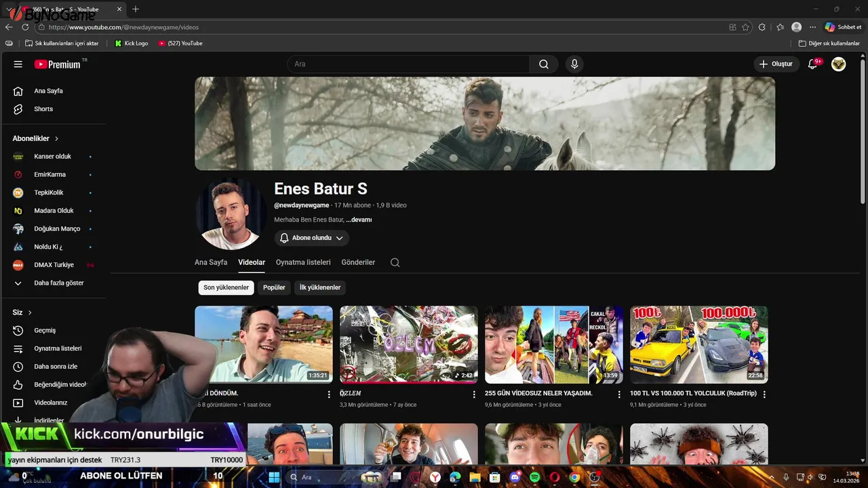Open Gönderiler channel tab
This screenshot has width=868, height=488.
(358, 262)
